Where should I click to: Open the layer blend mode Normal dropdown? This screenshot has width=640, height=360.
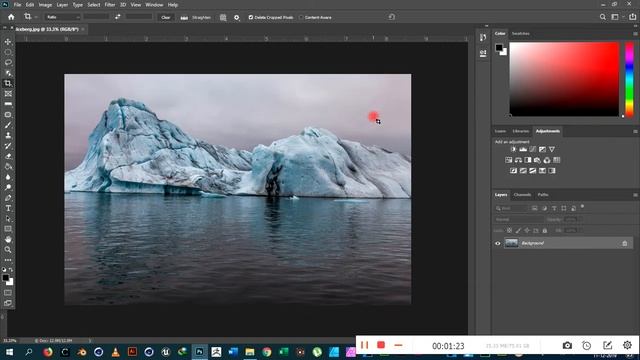[519, 220]
